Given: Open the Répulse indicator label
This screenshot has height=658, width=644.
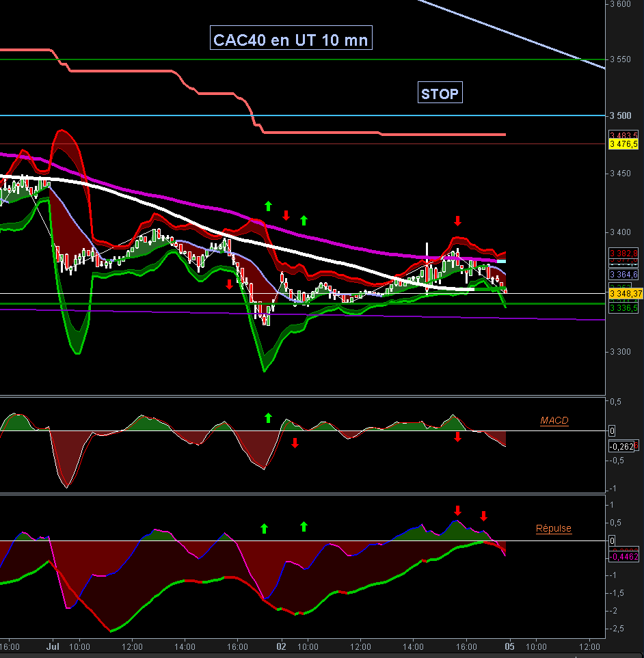Looking at the screenshot, I should (x=553, y=528).
